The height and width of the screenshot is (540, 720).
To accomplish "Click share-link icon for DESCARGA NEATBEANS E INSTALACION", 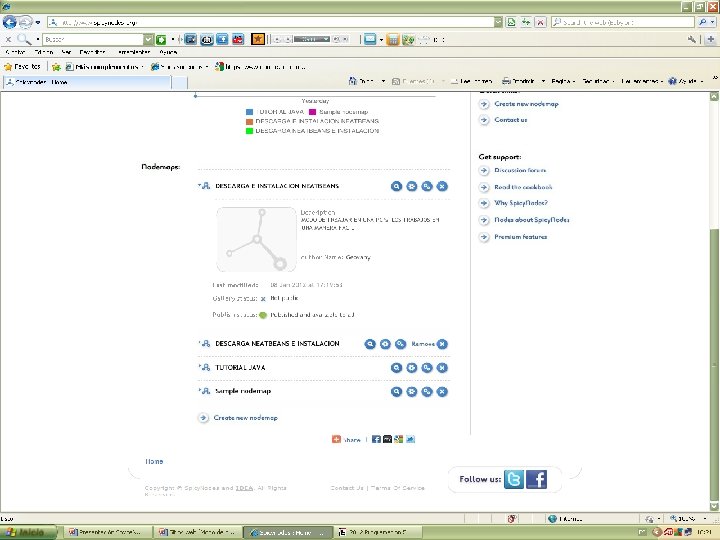I will coord(400,344).
